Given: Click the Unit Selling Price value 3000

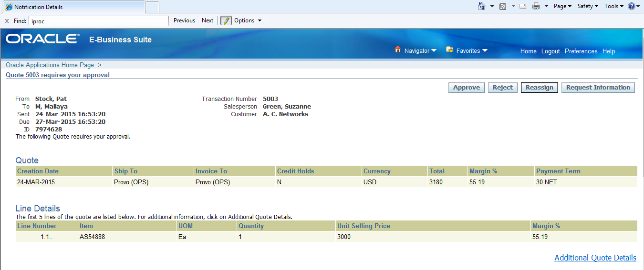Looking at the screenshot, I should coord(344,237).
